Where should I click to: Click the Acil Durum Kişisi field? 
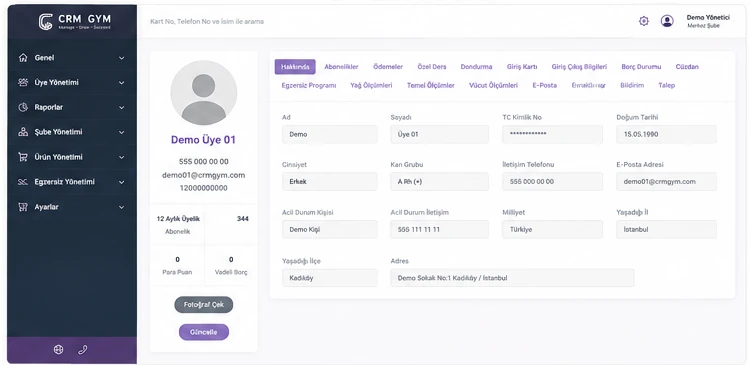tap(330, 230)
